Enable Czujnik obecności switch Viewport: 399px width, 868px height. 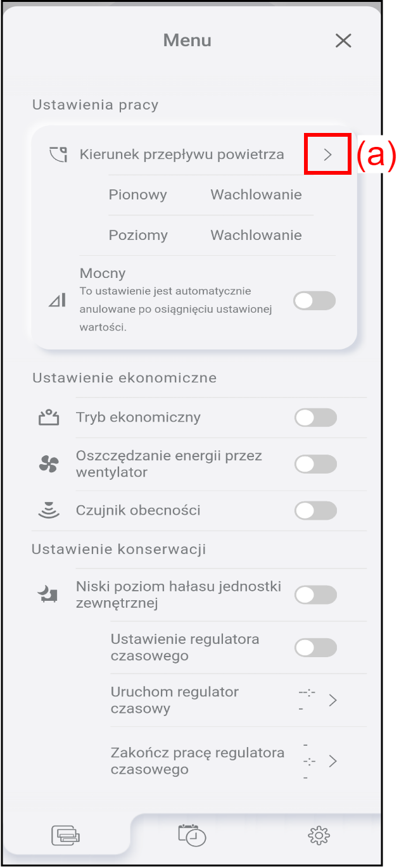tap(315, 510)
